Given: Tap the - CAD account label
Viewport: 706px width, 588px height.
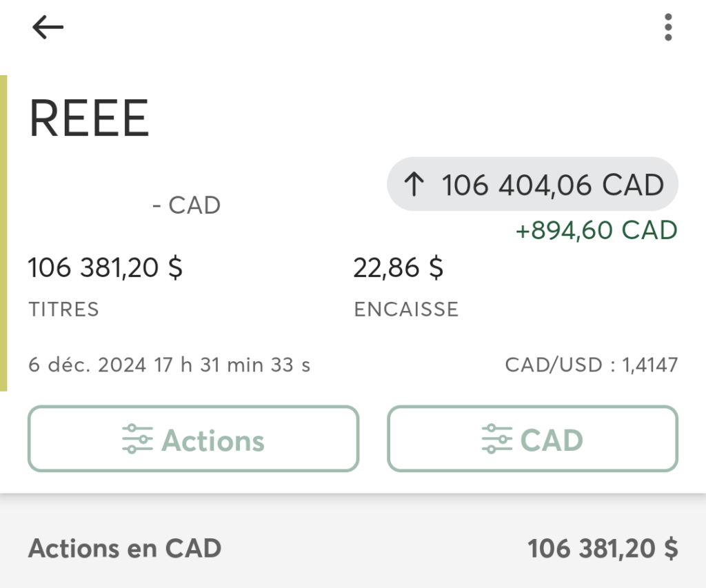Looking at the screenshot, I should tap(186, 205).
